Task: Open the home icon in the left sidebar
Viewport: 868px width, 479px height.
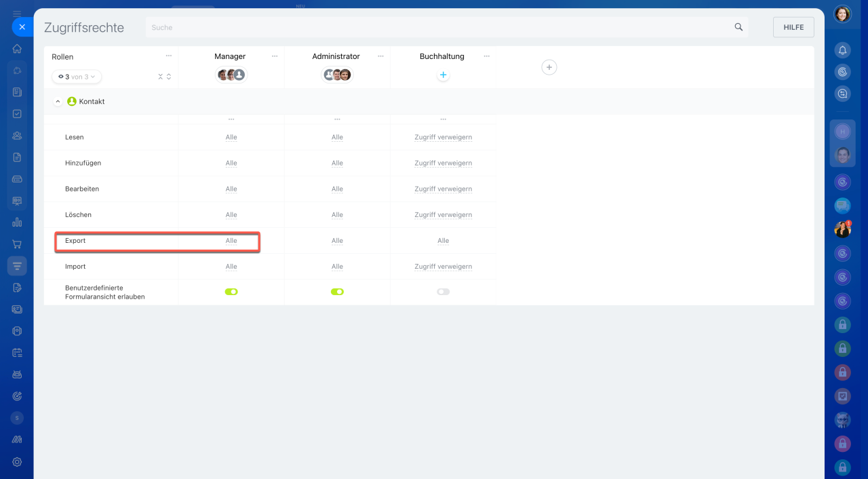Action: (17, 49)
